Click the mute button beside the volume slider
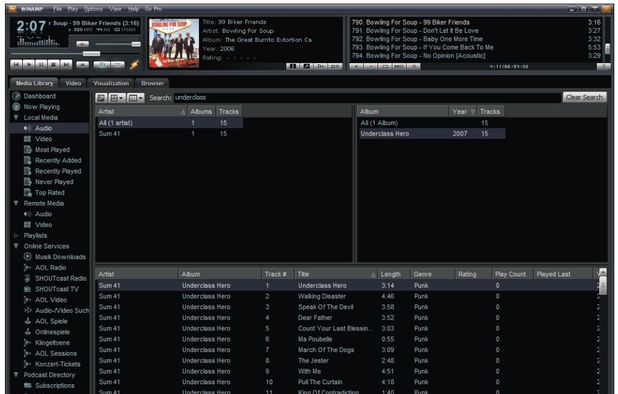The height and width of the screenshot is (394, 618). click(82, 44)
